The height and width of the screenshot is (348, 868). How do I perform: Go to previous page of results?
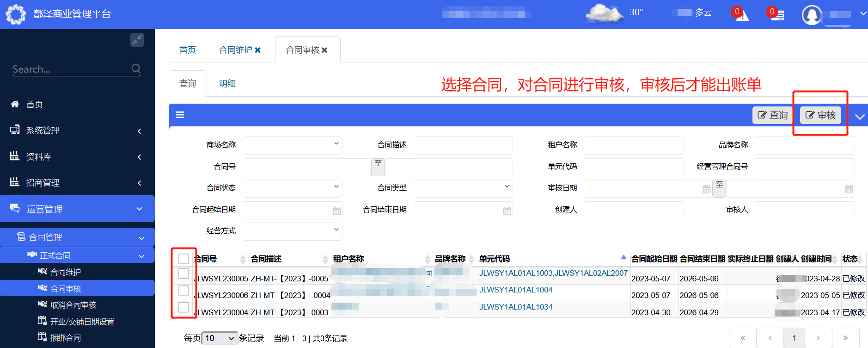770,338
